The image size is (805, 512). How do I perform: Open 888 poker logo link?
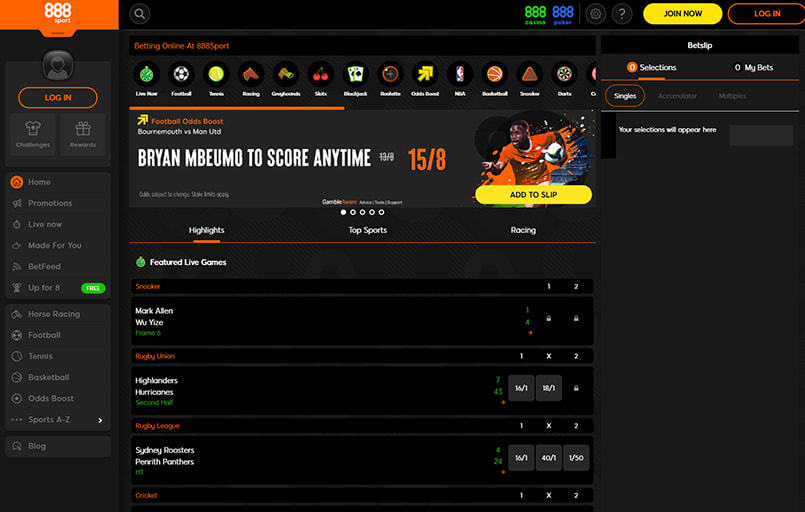click(563, 15)
